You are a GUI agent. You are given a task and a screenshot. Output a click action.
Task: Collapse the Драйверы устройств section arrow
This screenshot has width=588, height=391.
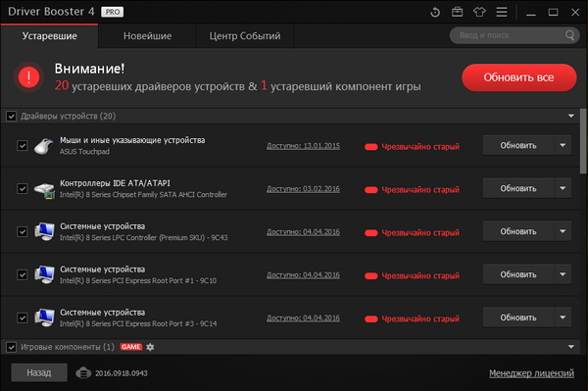coord(570,117)
